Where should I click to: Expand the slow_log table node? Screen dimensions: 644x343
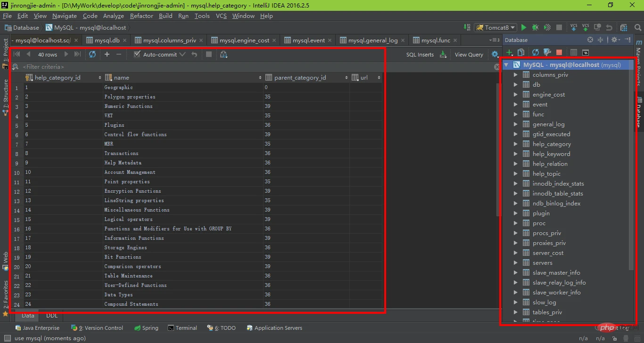tap(515, 302)
